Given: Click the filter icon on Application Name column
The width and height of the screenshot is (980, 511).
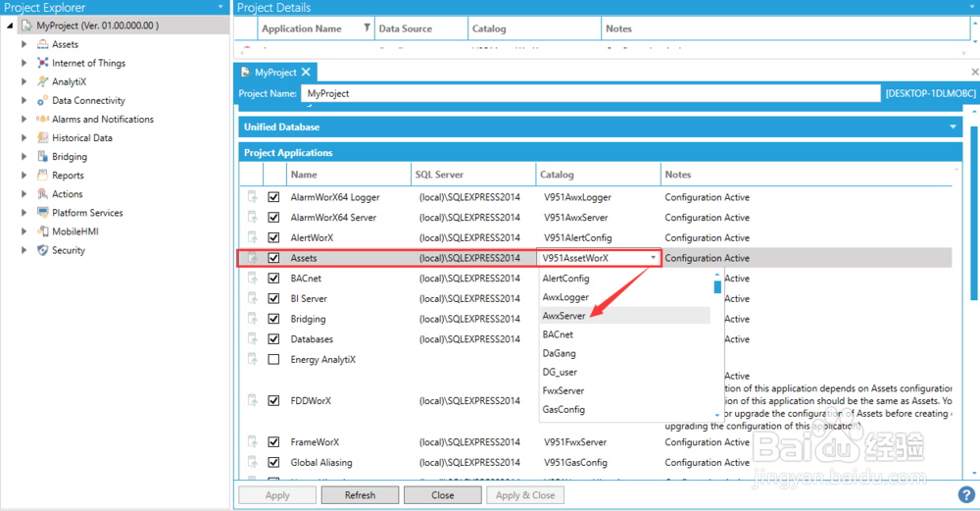Looking at the screenshot, I should 367,28.
